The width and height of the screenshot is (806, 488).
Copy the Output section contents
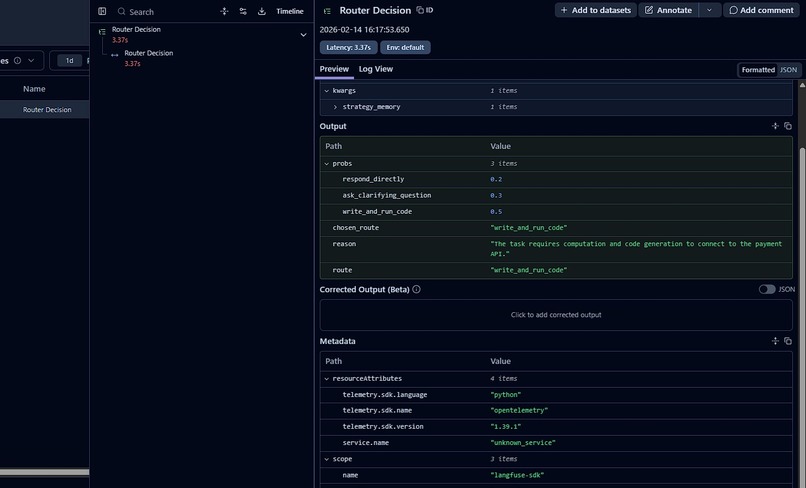[788, 126]
